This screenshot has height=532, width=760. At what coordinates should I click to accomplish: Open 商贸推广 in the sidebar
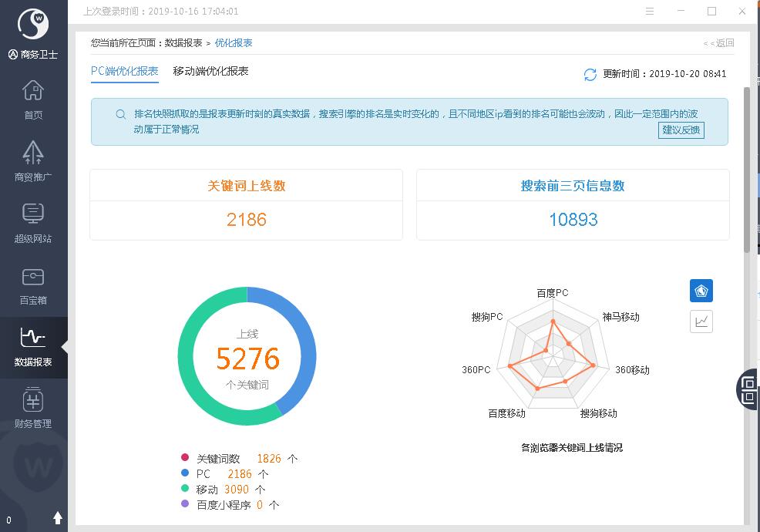(33, 153)
